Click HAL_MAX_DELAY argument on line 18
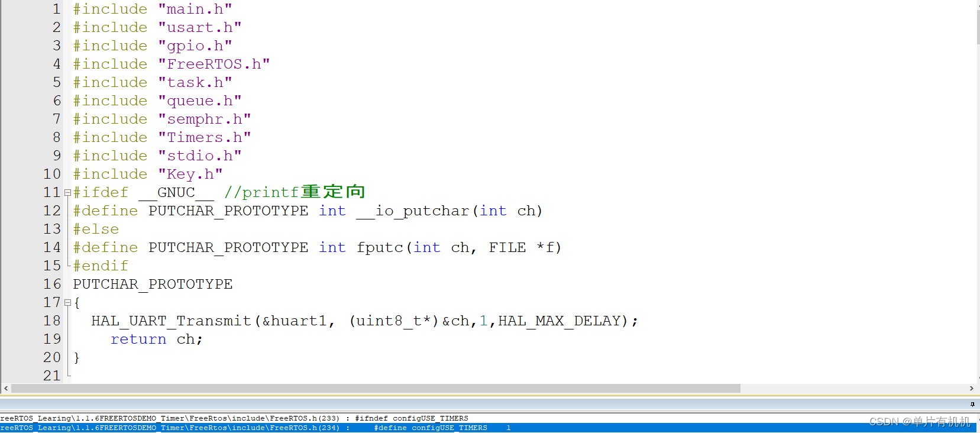The width and height of the screenshot is (980, 433). 559,321
